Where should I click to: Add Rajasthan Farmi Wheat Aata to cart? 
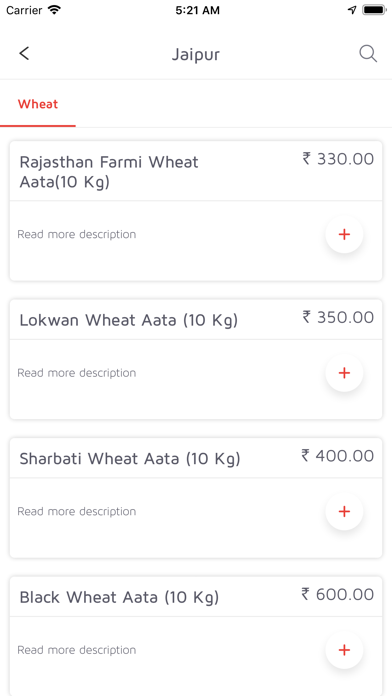pyautogui.click(x=344, y=234)
